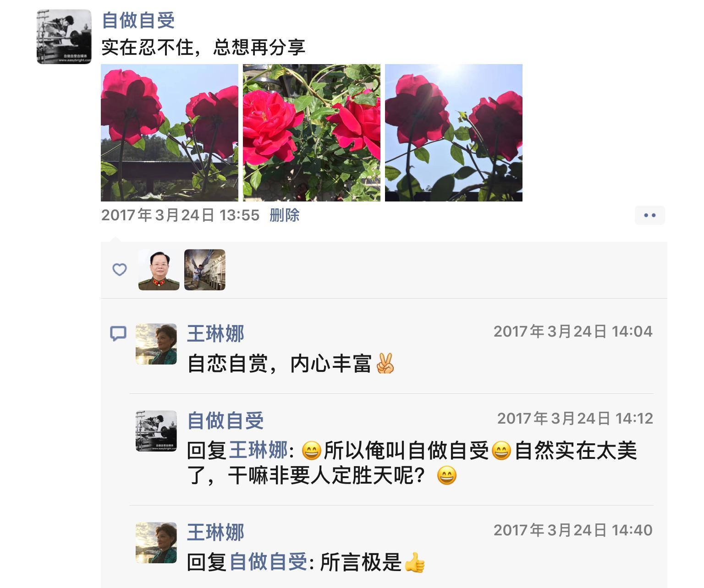Open 自做自受 name on the 14:12 comment
Viewport: 704px width, 588px height.
click(226, 420)
